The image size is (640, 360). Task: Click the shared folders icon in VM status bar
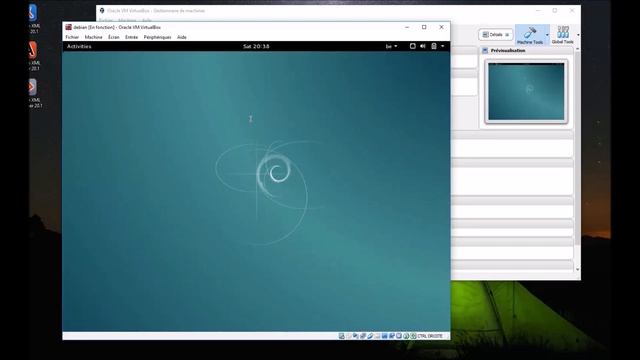coord(377,336)
